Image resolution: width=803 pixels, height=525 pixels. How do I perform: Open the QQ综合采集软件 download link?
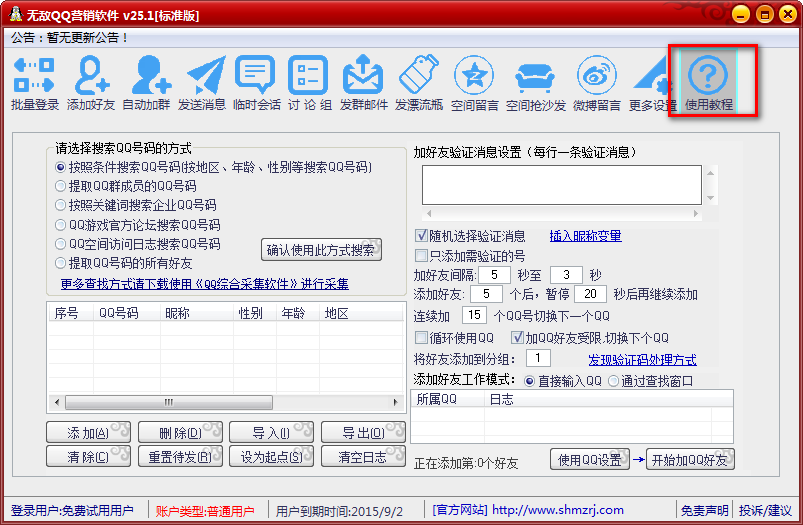205,284
